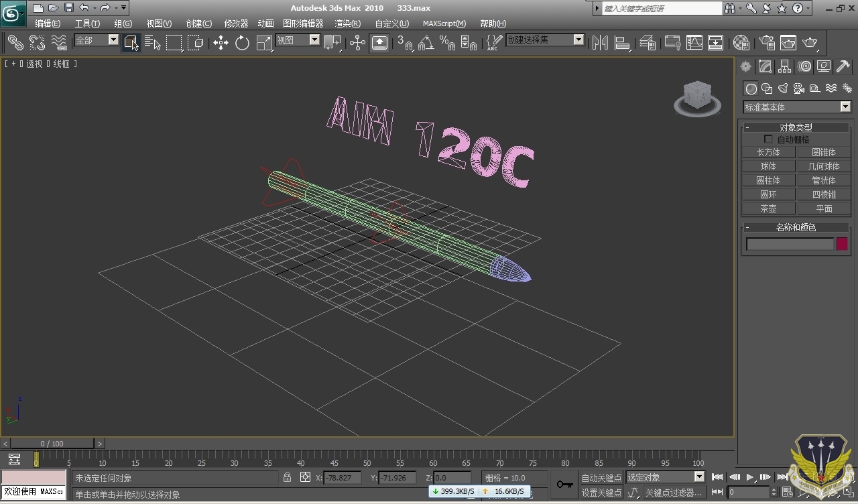The height and width of the screenshot is (504, 858).
Task: Open the Rendered Frame Window
Action: coord(788,42)
